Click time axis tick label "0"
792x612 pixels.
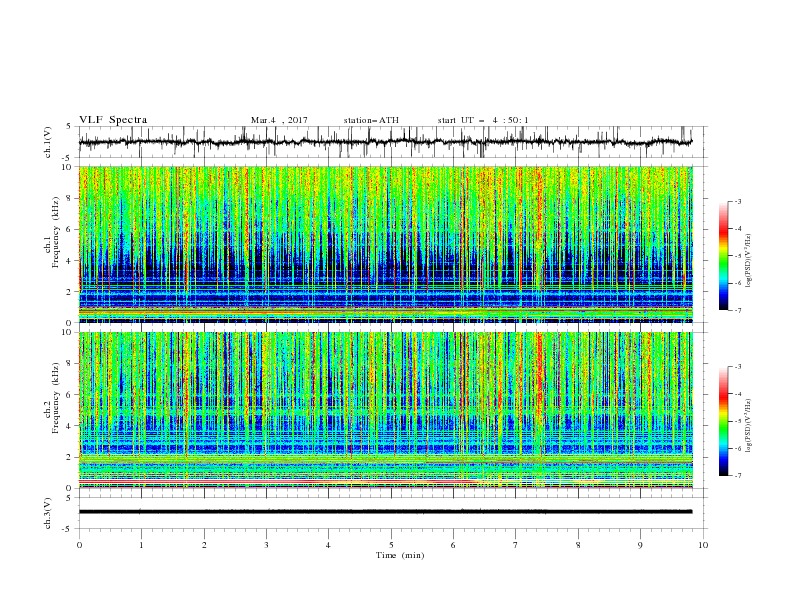tap(79, 545)
